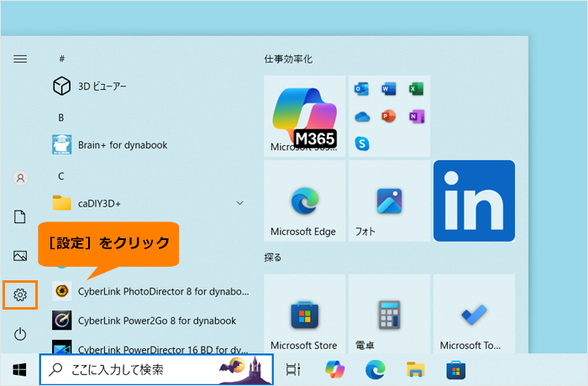Open the LinkedIn tile
Screen dimensions: 588x386
coord(474,201)
